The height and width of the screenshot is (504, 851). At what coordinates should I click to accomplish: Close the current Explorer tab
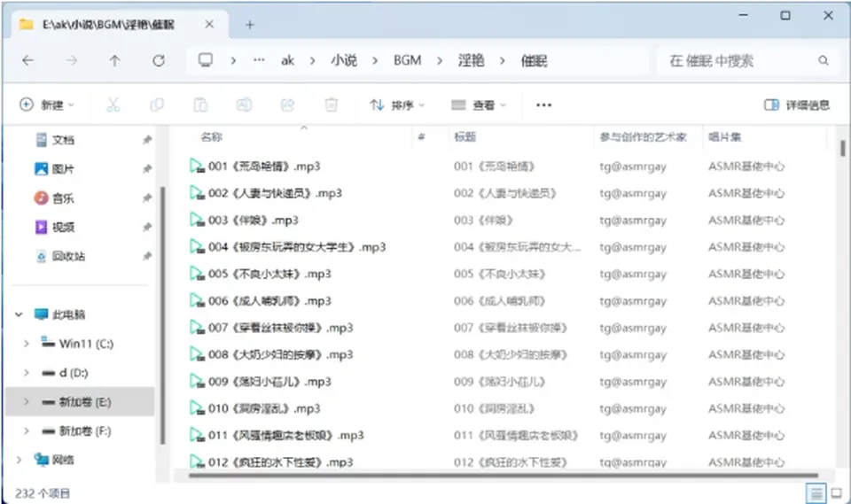(x=209, y=25)
